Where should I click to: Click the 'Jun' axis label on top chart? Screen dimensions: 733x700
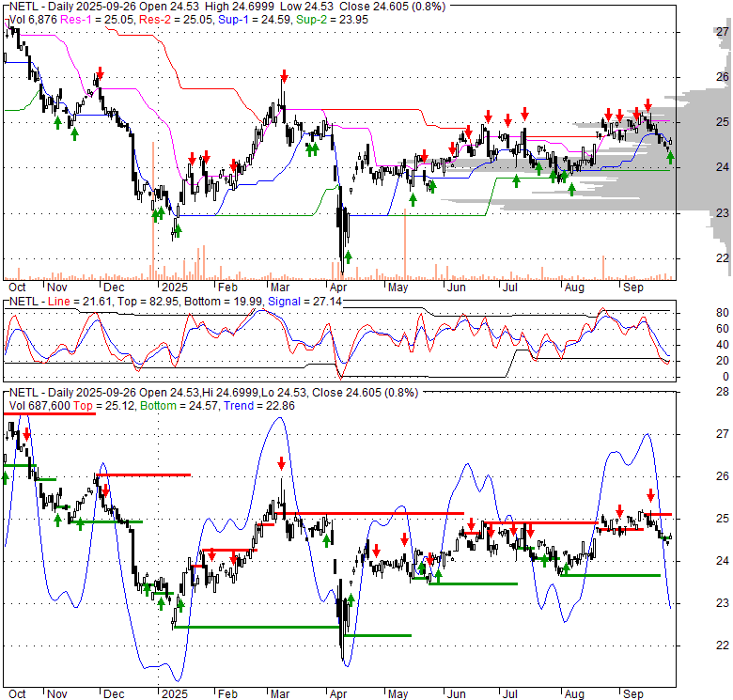[x=457, y=287]
